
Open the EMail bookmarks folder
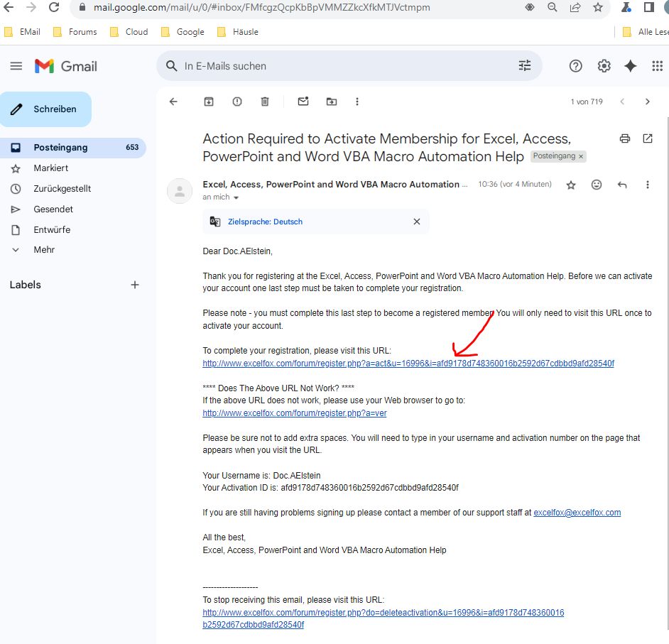pyautogui.click(x=22, y=32)
